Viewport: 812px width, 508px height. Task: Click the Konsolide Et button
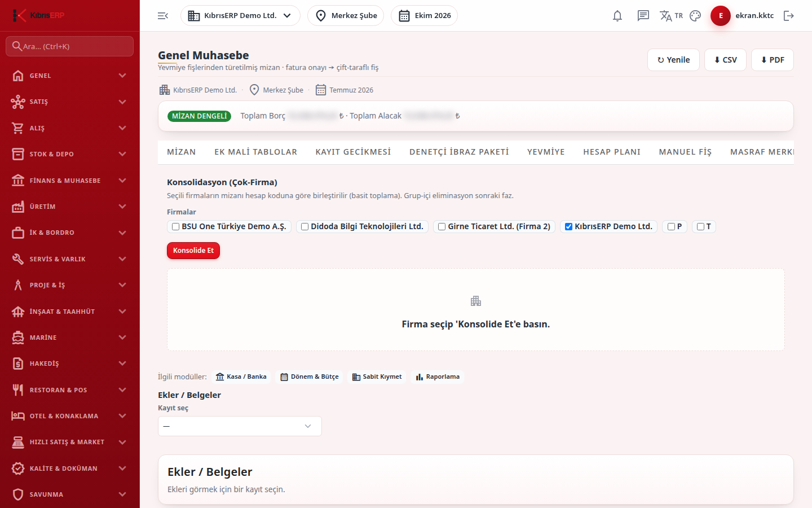[193, 251]
